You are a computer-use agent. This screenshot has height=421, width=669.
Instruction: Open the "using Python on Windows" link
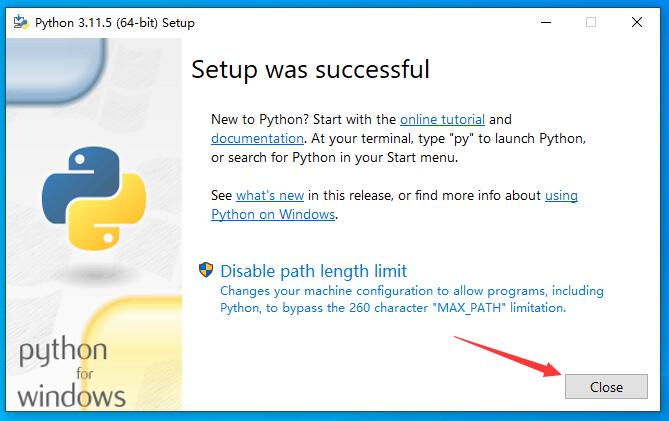[x=273, y=214]
